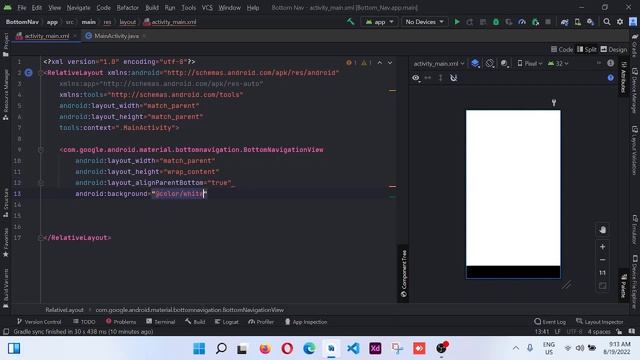Select the activity_main.xml editor tab
Viewport: 640px width, 360px height.
click(47, 36)
